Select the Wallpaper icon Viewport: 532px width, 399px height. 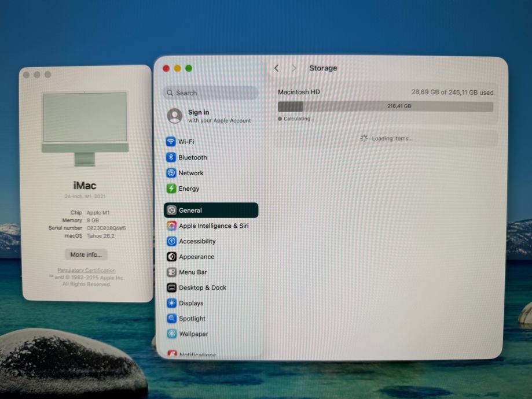172,334
